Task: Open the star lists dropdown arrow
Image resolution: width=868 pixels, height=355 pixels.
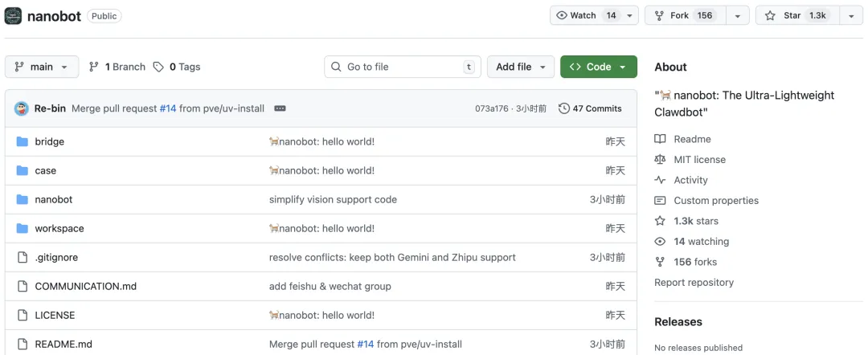Action: click(850, 15)
